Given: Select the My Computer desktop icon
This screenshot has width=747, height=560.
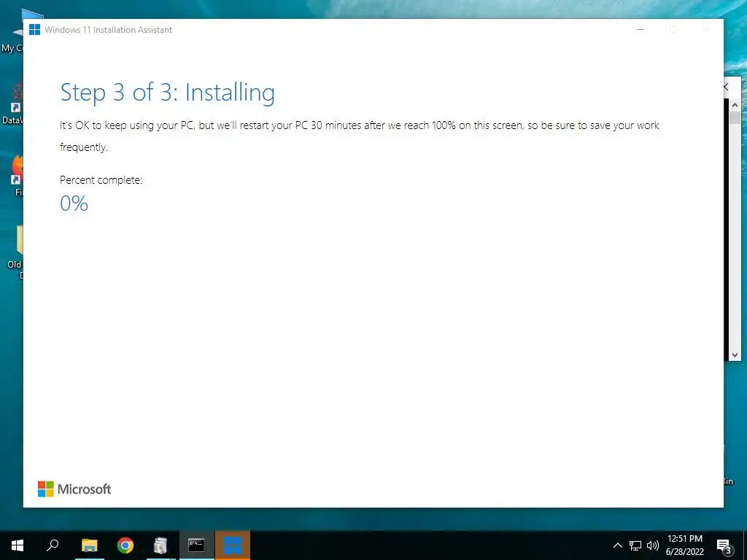Looking at the screenshot, I should pyautogui.click(x=12, y=31).
